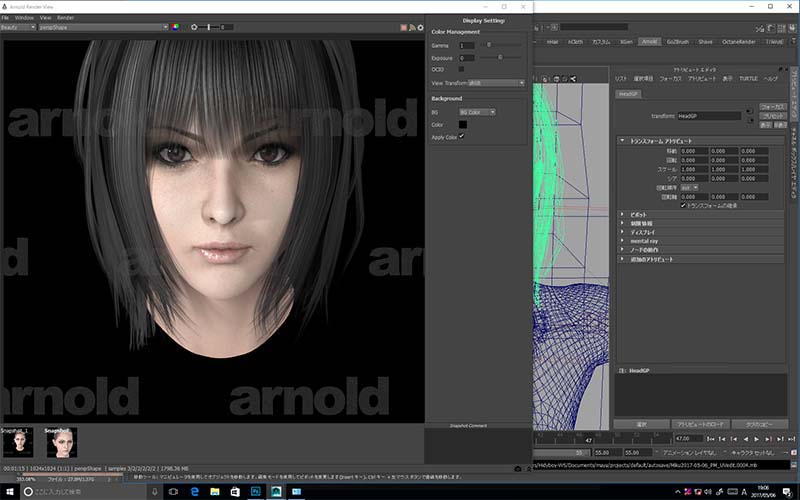
Task: Open the Windows Start menu
Action: [x=10, y=492]
